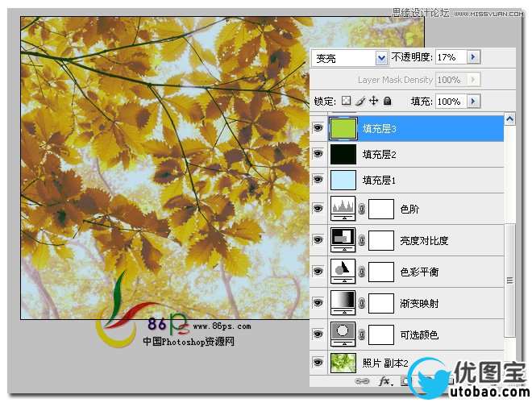Click the mask link chain on 可选颜色
Screen dimensions: 532x403
(362, 334)
